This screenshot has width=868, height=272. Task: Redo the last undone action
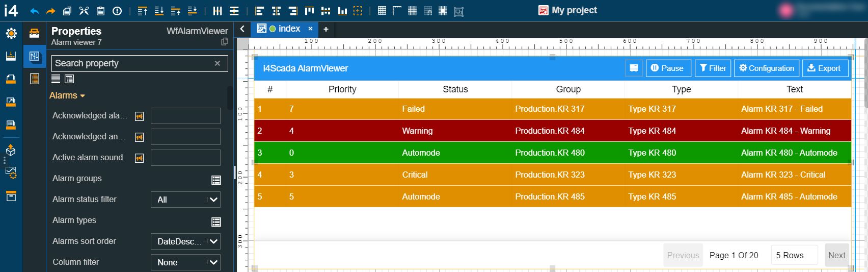coord(50,11)
